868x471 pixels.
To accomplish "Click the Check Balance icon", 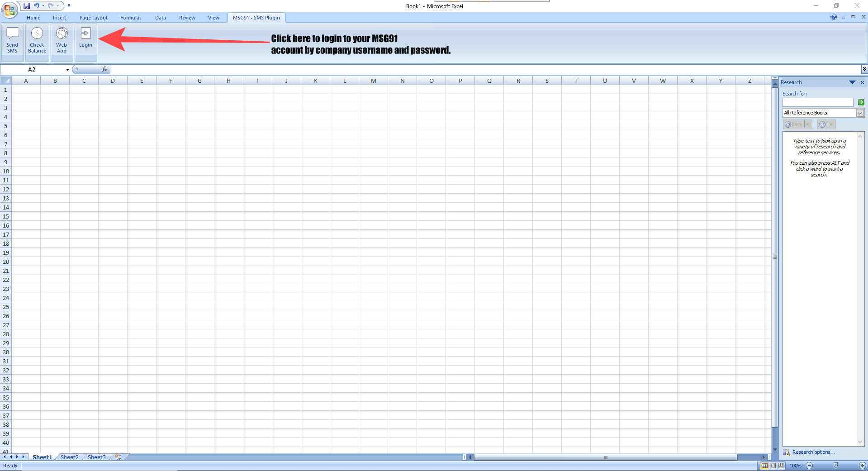I will click(x=37, y=33).
